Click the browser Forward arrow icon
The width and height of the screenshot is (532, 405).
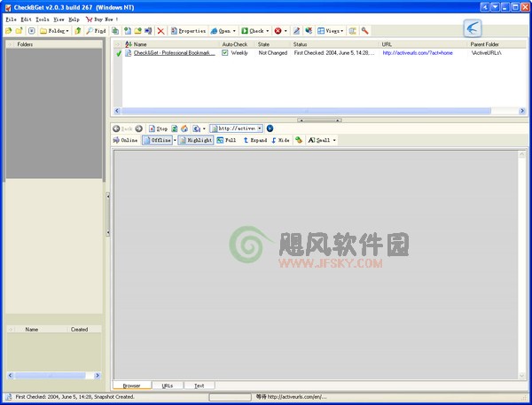[139, 129]
